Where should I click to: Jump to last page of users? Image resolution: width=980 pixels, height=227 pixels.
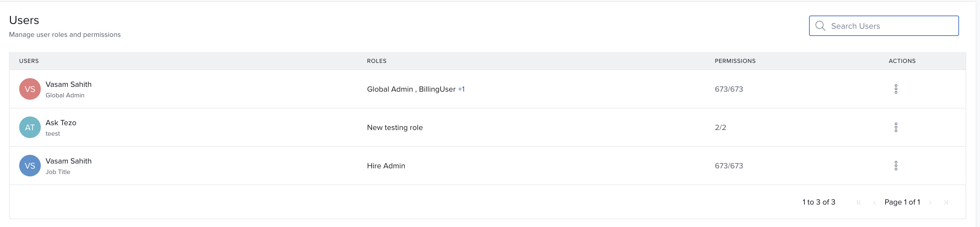click(x=946, y=202)
